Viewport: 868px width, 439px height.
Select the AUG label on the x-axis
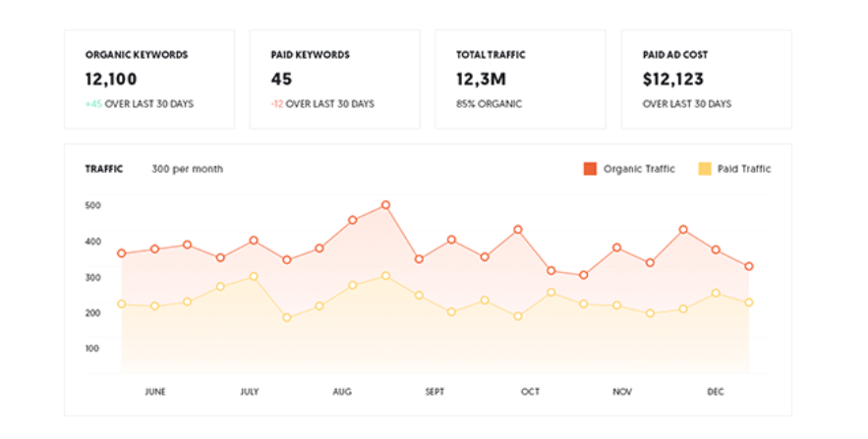pyautogui.click(x=342, y=392)
